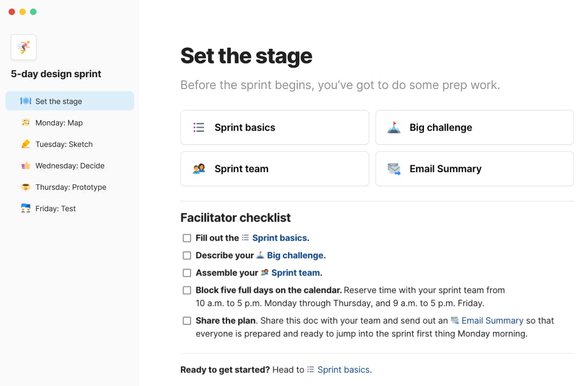The width and height of the screenshot is (588, 386).
Task: Click the Friday: Test page icon
Action: point(25,209)
